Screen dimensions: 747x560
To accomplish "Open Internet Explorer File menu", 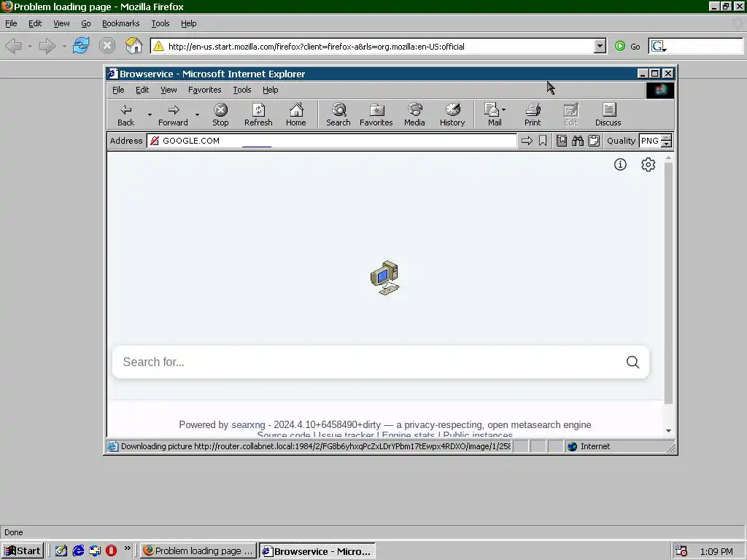I will (x=118, y=90).
